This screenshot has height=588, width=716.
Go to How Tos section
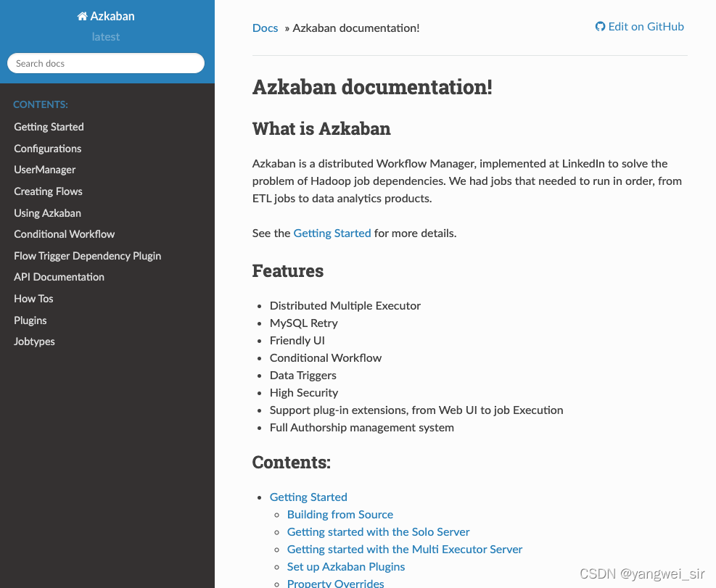33,299
